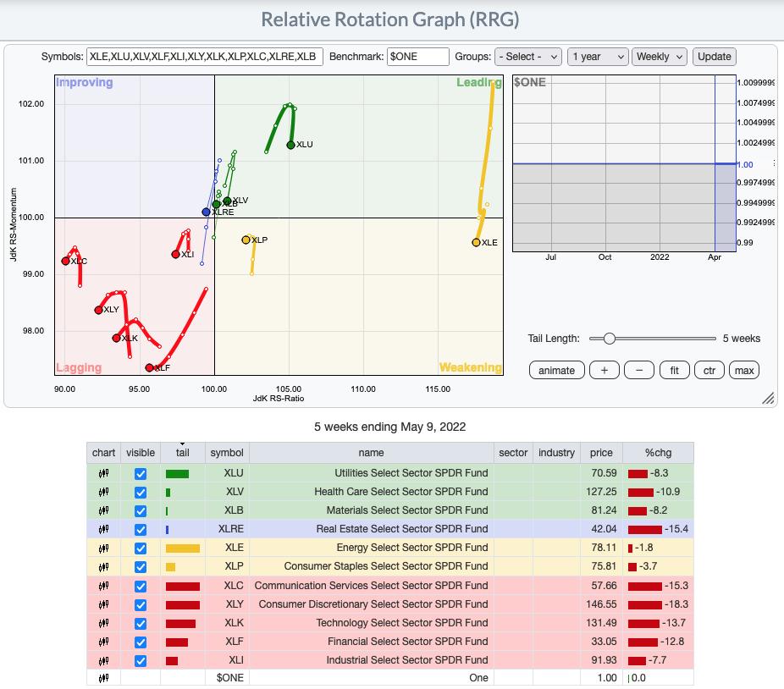This screenshot has height=689, width=784.
Task: Click the graph resize handle icon
Action: coord(768,398)
